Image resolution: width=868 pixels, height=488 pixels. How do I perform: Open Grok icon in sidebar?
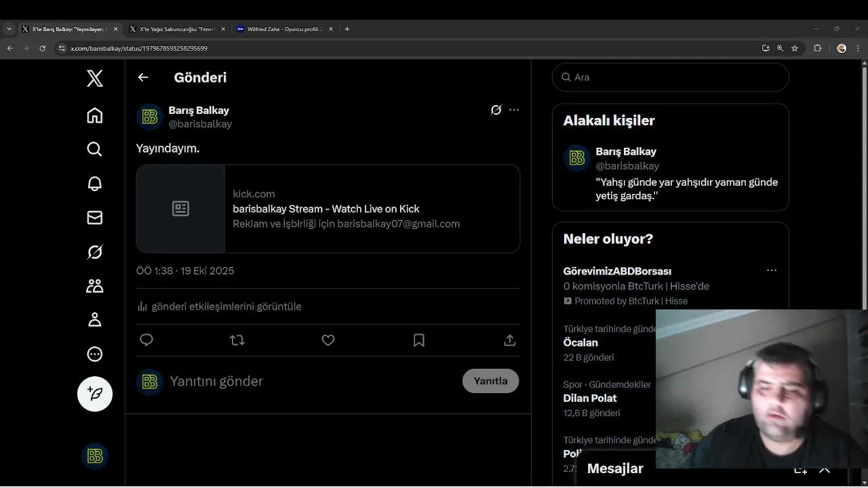[x=95, y=252]
